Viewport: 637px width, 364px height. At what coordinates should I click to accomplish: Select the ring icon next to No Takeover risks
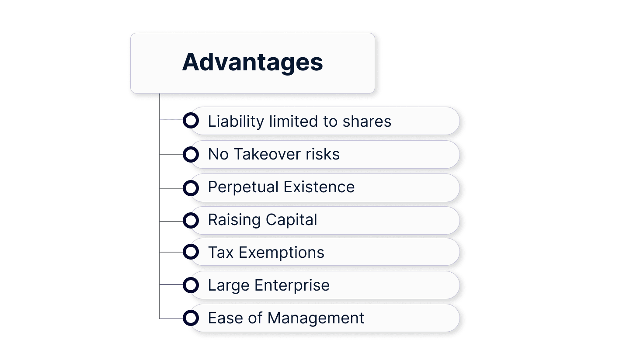point(191,154)
